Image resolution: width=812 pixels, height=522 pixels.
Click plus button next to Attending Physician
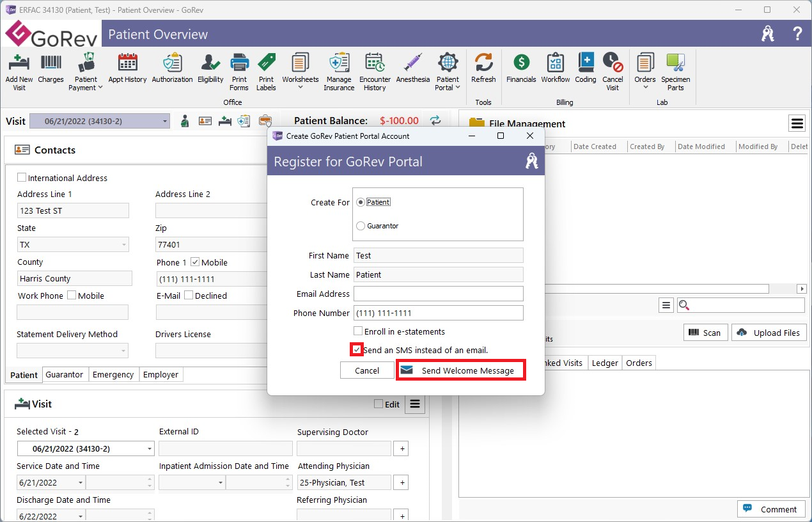pyautogui.click(x=402, y=482)
